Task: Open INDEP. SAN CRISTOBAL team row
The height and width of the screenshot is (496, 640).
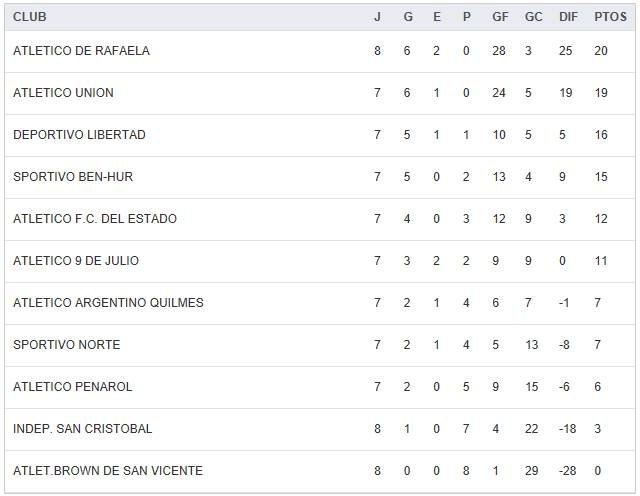Action: click(x=82, y=429)
